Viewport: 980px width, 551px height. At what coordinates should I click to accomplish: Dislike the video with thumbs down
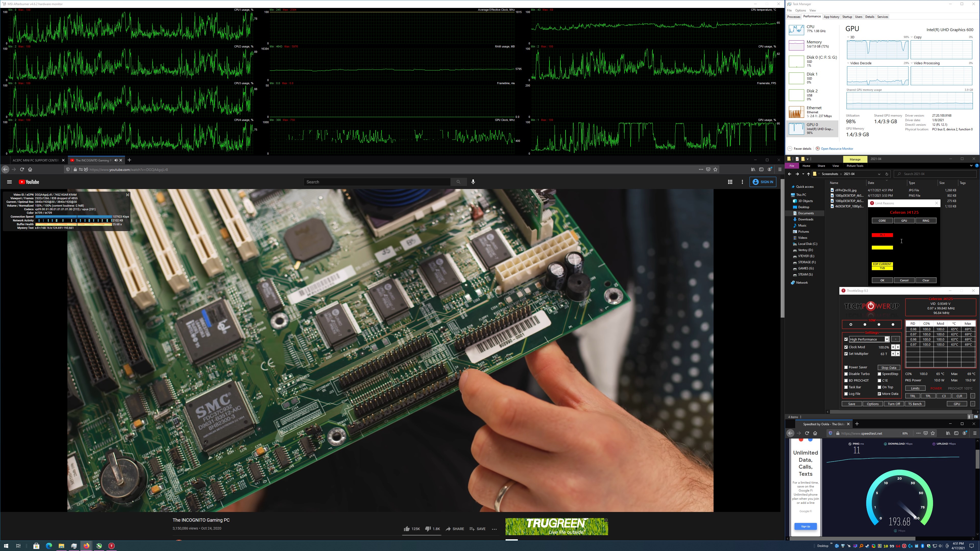pyautogui.click(x=428, y=529)
